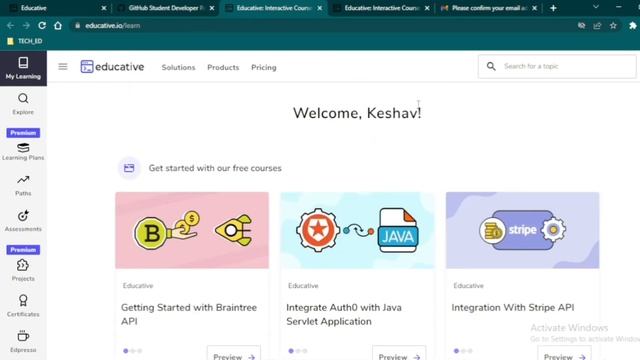Open the Auth0 Java course thumbnail
This screenshot has height=360, width=640.
[x=357, y=230]
